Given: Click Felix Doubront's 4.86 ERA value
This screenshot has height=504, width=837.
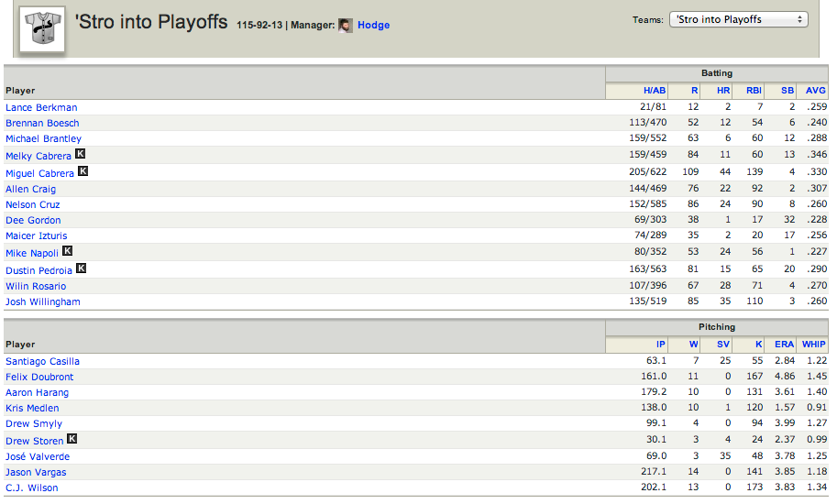Looking at the screenshot, I should [785, 377].
